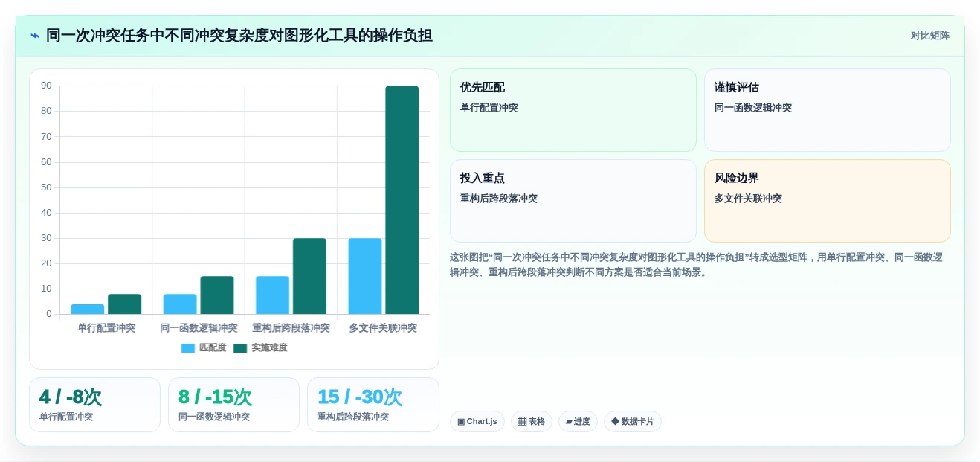
Task: Select the 表格 tag chip
Action: (532, 422)
